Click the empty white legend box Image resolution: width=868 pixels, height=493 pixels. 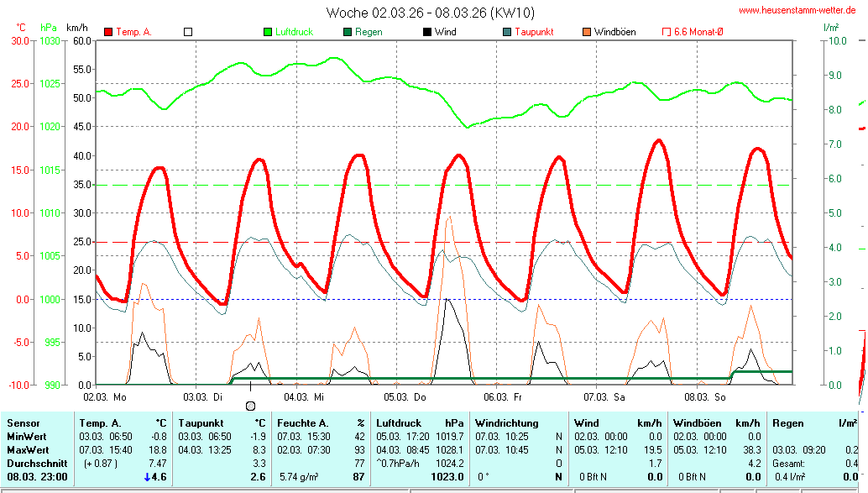click(188, 32)
